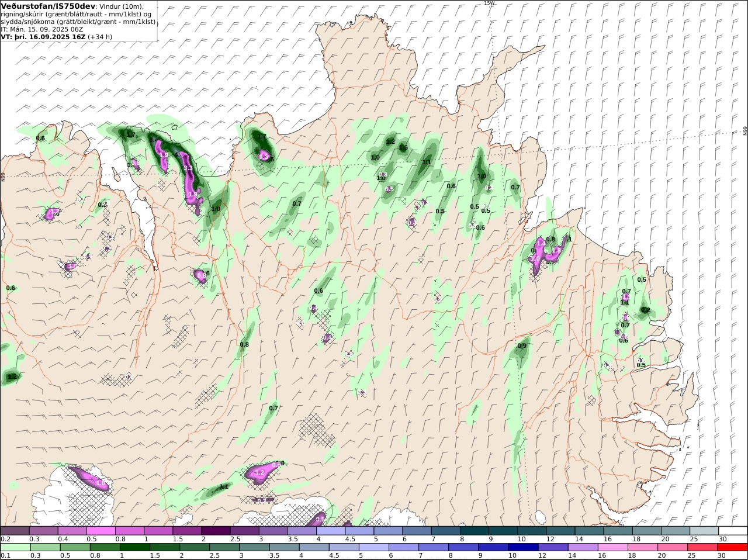Click the '1.1' value near the southern glacier
This screenshot has width=748, height=560.
pyautogui.click(x=224, y=486)
